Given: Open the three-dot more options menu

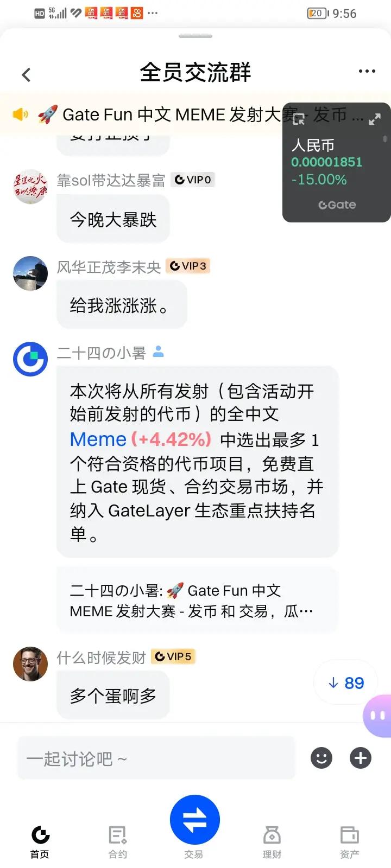Looking at the screenshot, I should 367,71.
